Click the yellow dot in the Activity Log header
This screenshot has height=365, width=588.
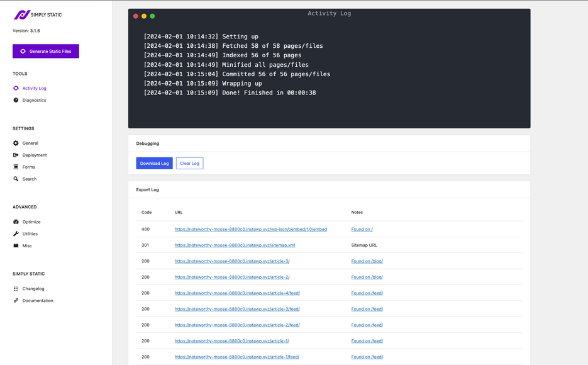(143, 16)
